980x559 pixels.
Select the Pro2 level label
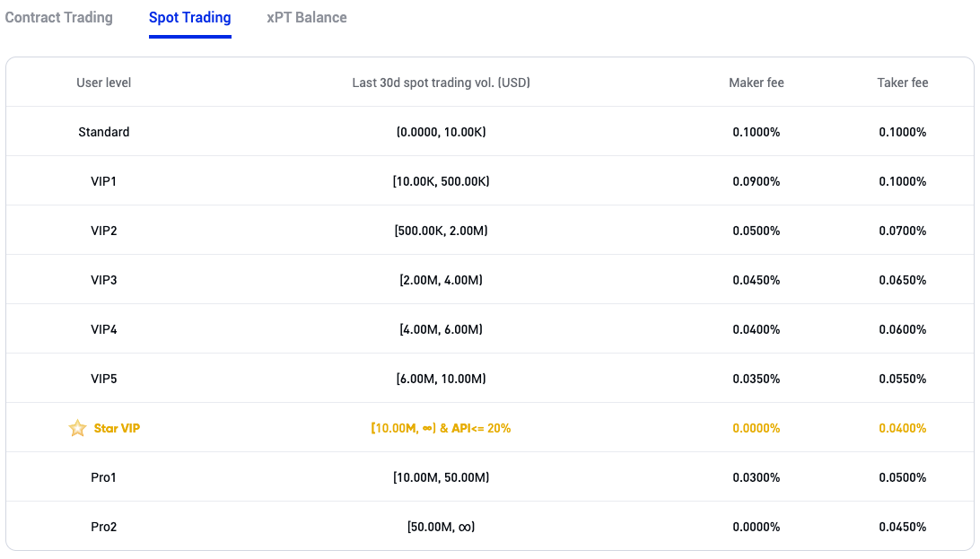104,527
